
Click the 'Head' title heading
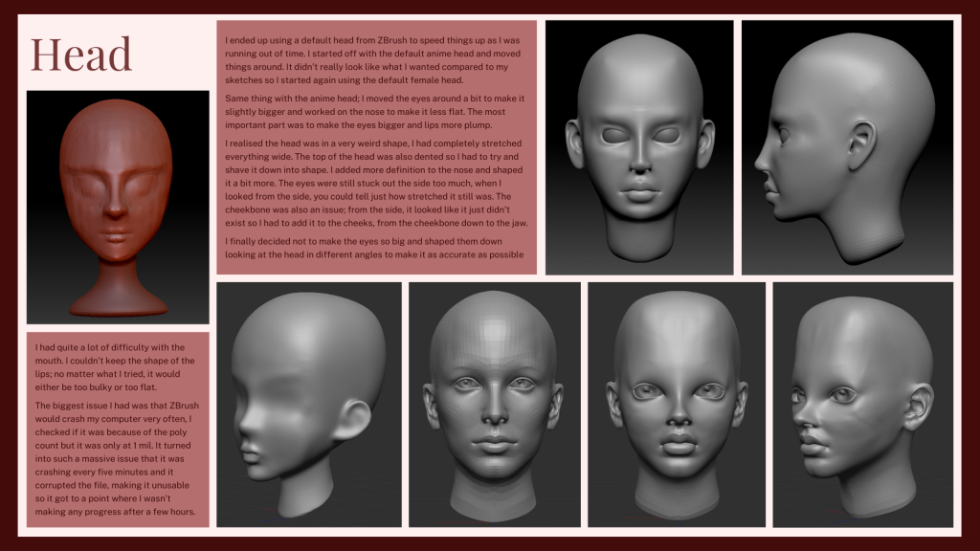81,55
